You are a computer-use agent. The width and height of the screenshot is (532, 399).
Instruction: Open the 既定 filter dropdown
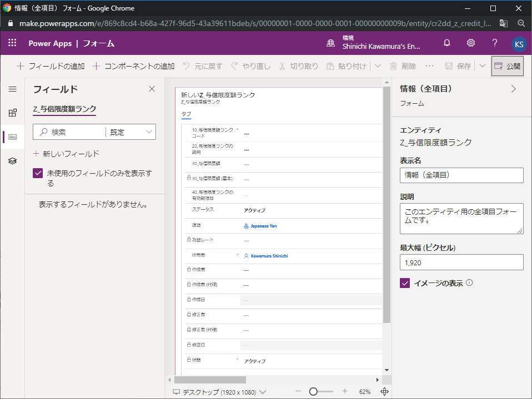[x=131, y=132]
